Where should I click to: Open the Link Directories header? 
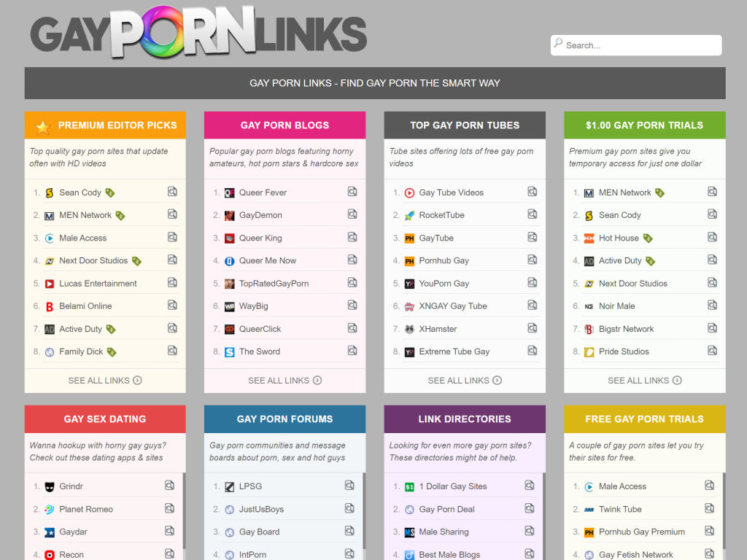tap(465, 419)
